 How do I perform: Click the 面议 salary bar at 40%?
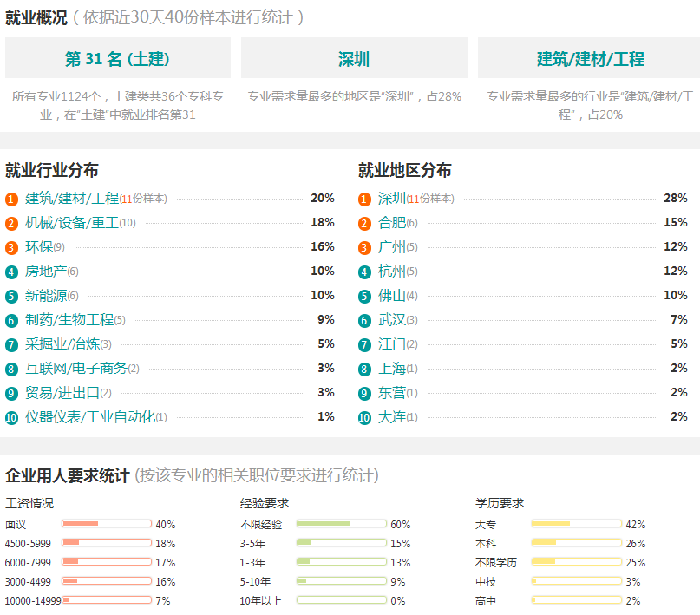107,524
